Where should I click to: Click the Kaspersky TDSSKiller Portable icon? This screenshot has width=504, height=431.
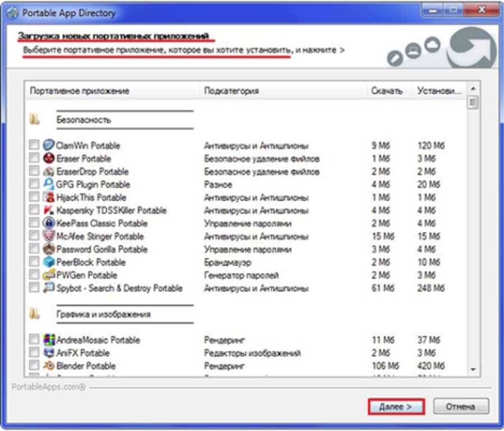[49, 210]
